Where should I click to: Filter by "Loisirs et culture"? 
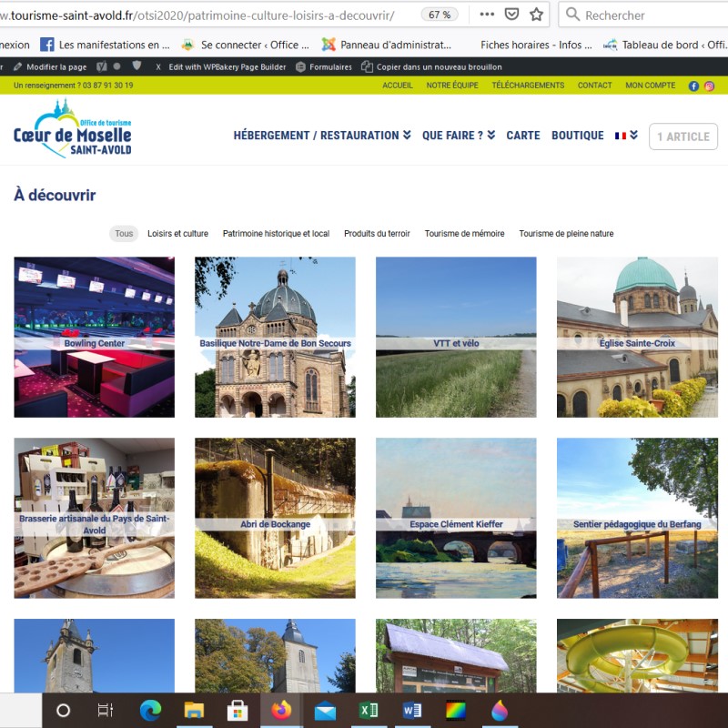[x=177, y=234]
